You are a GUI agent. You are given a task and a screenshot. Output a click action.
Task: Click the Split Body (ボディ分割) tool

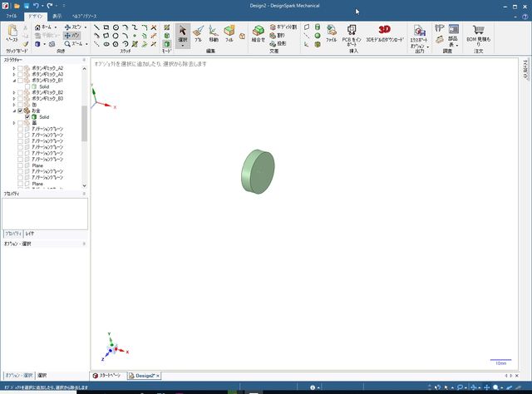[x=283, y=27]
